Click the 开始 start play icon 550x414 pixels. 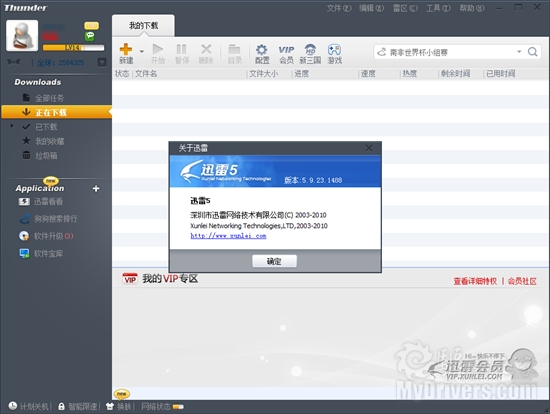[158, 49]
